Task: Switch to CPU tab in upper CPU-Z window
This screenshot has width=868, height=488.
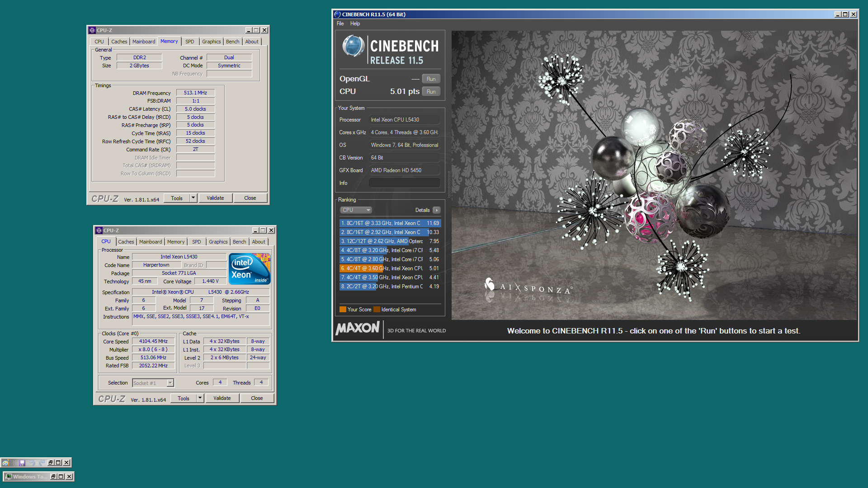Action: click(x=99, y=42)
